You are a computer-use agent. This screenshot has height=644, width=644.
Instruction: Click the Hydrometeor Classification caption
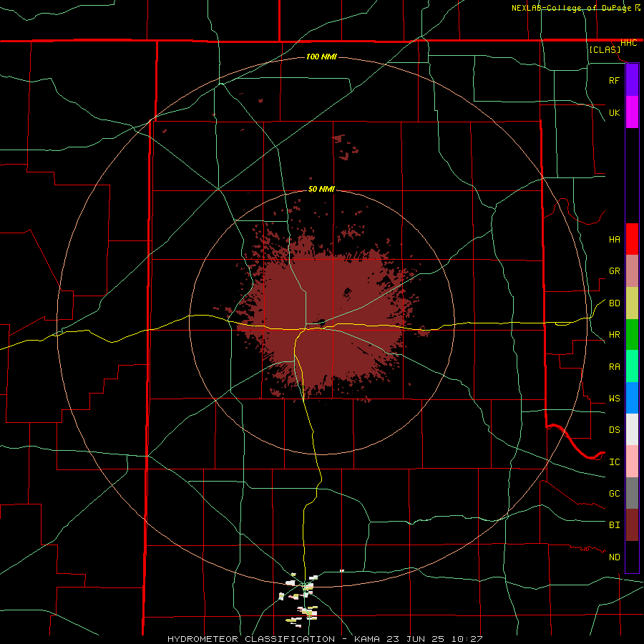(x=325, y=639)
